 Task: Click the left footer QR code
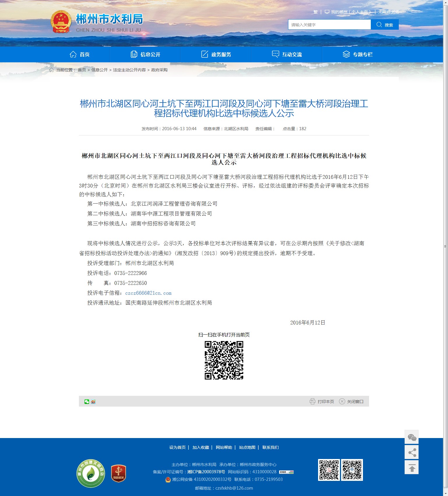(x=329, y=470)
